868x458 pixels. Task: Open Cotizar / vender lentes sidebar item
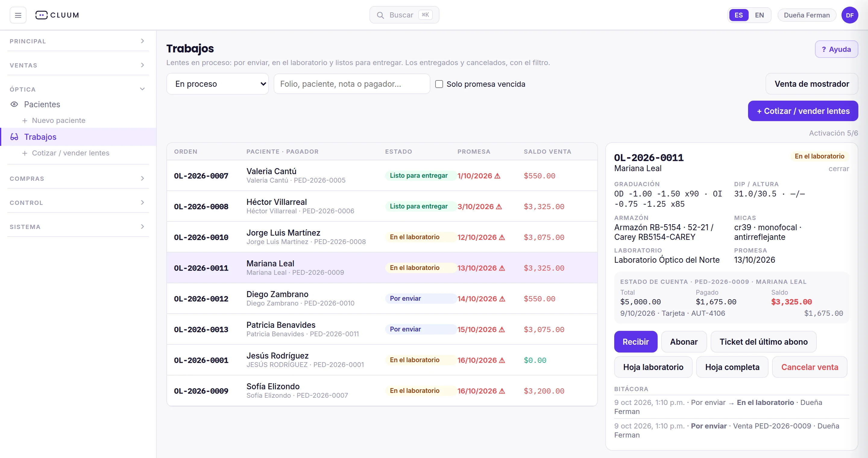78,153
